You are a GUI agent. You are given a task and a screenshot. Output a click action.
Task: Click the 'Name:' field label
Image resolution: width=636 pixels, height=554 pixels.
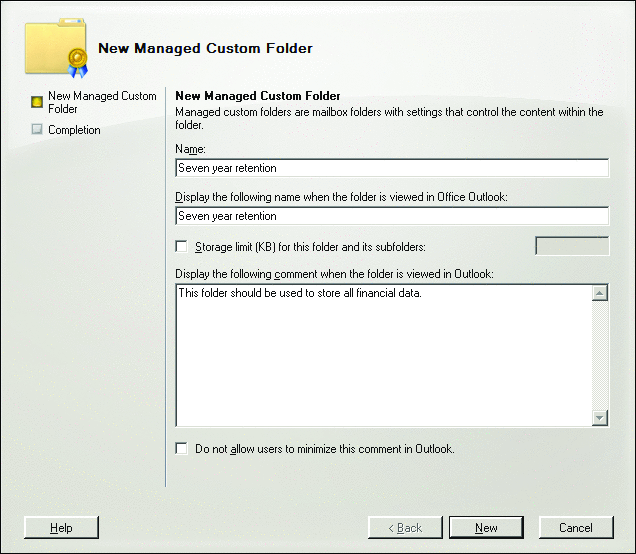coord(190,148)
